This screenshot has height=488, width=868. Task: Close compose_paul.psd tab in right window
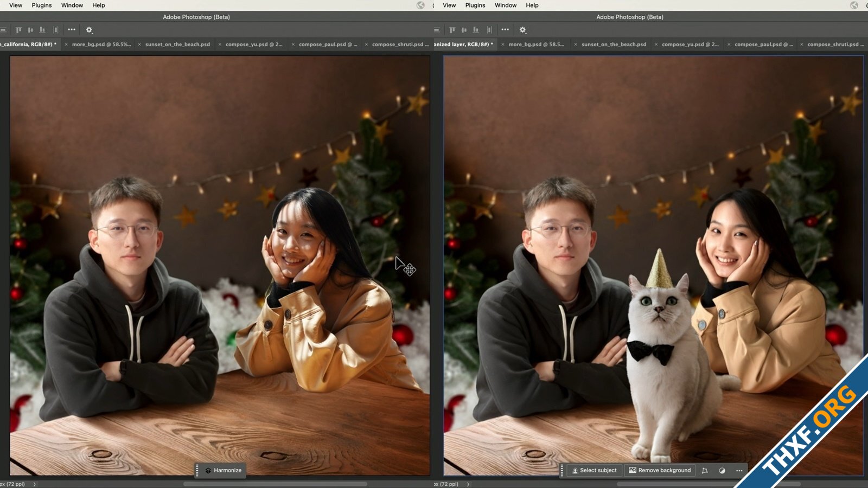tap(729, 44)
